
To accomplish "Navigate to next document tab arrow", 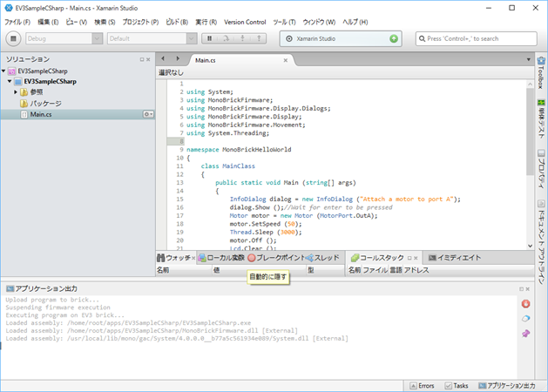I will pos(178,59).
